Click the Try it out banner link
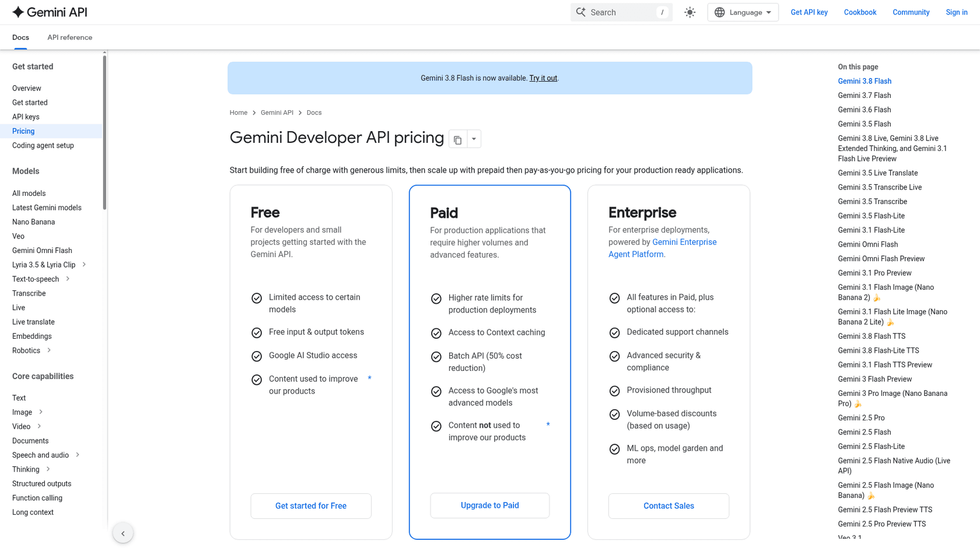 [x=543, y=78]
